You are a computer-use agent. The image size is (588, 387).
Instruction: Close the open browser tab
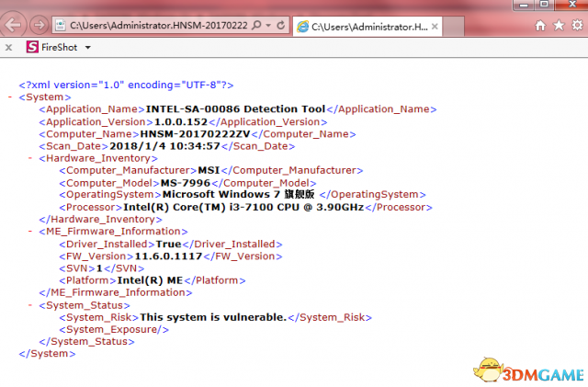coord(433,27)
